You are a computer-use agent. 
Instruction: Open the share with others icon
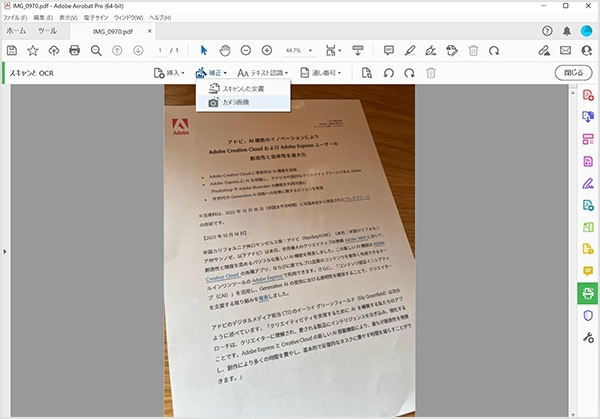click(586, 50)
